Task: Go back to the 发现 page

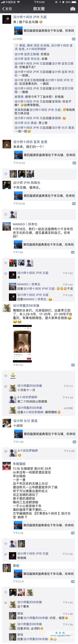Action: [7, 9]
